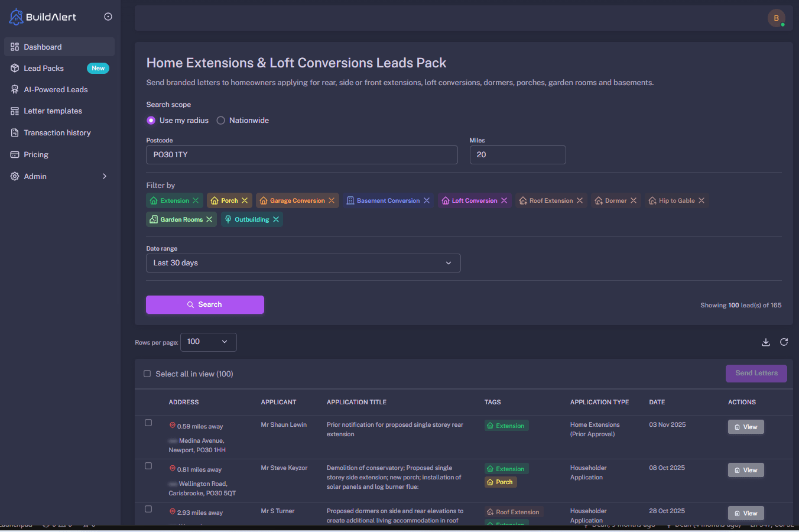The height and width of the screenshot is (532, 799).
Task: Select the Lead Packs cube icon
Action: pos(14,68)
